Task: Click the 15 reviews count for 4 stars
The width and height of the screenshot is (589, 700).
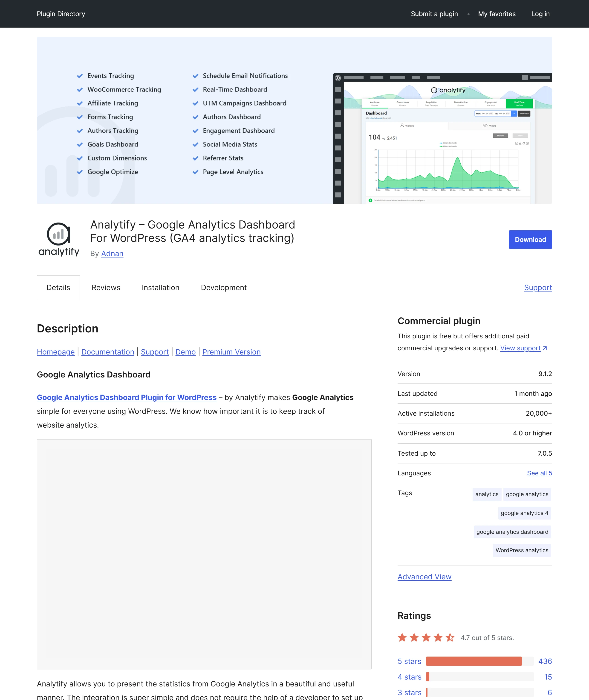Action: point(548,677)
